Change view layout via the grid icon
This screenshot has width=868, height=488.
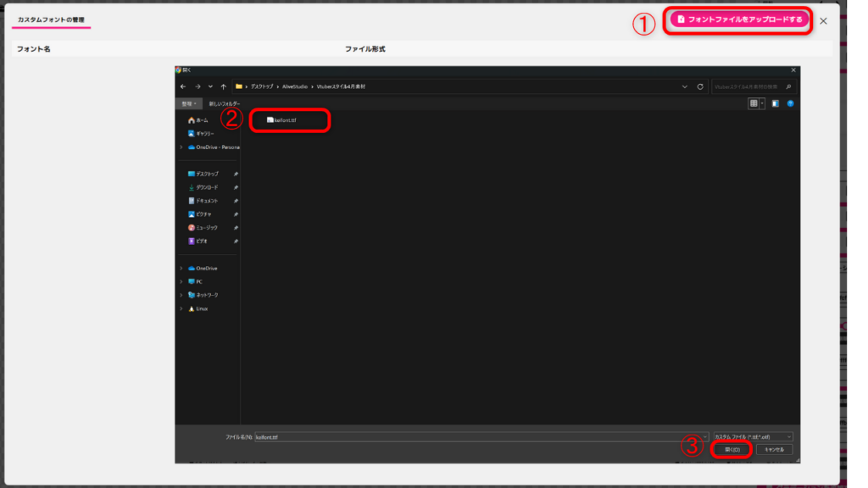(x=754, y=103)
